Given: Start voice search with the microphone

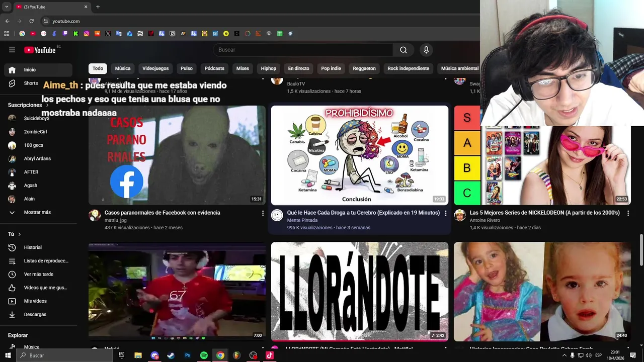Looking at the screenshot, I should coord(426,50).
